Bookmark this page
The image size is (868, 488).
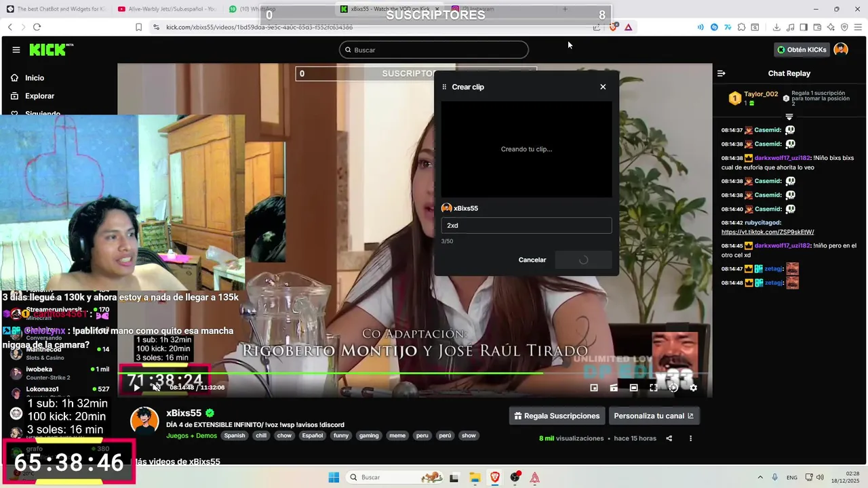pyautogui.click(x=138, y=27)
